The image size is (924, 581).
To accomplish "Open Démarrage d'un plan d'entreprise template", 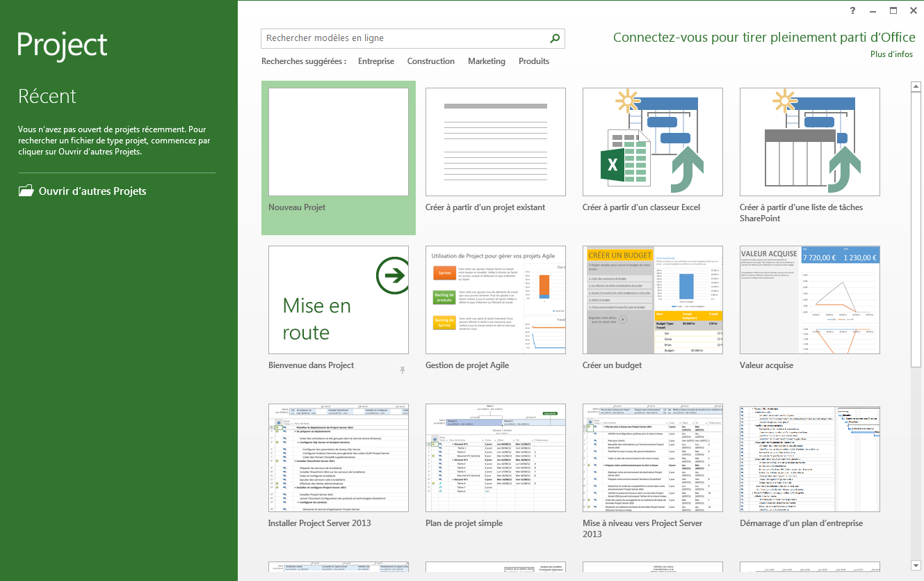I will coord(810,458).
